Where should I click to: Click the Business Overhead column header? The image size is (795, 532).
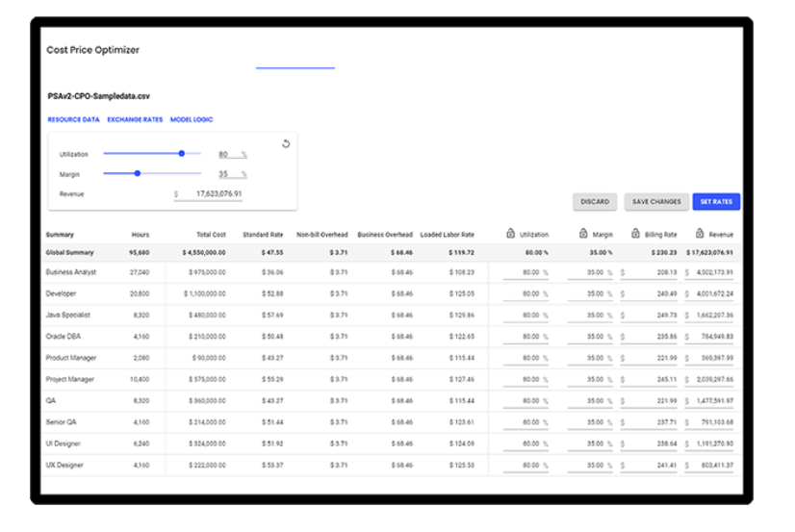pos(385,235)
